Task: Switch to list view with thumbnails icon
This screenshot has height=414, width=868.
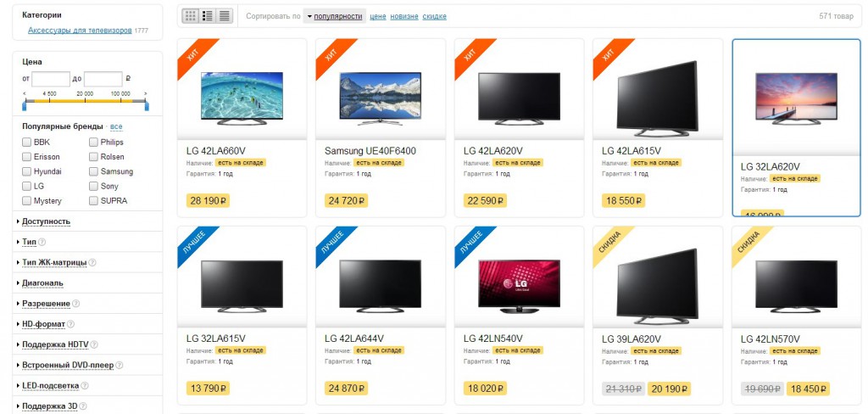Action: point(208,16)
